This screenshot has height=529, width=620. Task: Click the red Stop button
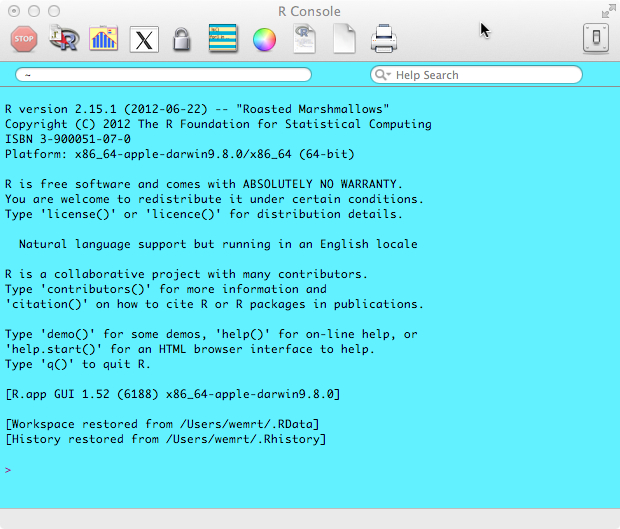(24, 39)
